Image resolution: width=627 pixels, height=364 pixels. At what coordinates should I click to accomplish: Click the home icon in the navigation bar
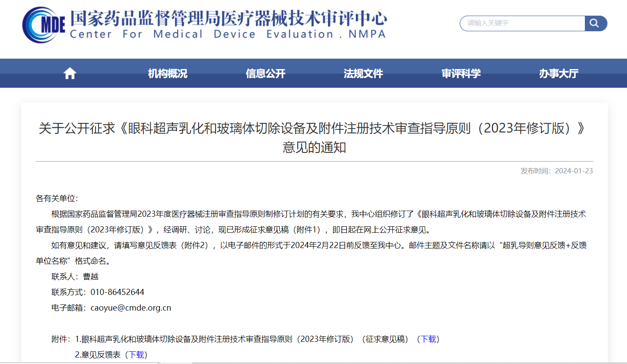pyautogui.click(x=70, y=73)
